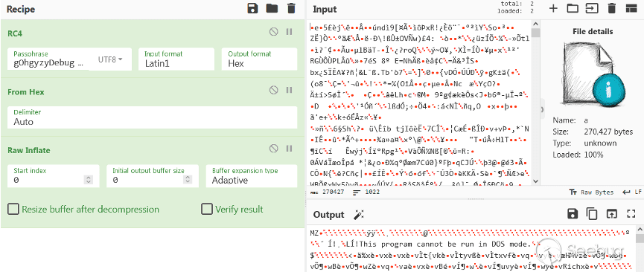
Task: Disable the Raw Inflate operation
Action: [x=273, y=148]
